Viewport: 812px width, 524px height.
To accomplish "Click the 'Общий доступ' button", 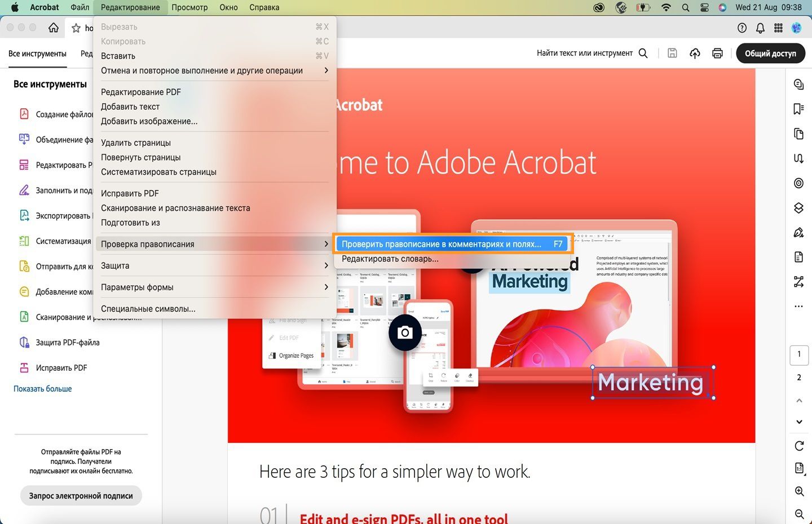I will click(x=770, y=53).
